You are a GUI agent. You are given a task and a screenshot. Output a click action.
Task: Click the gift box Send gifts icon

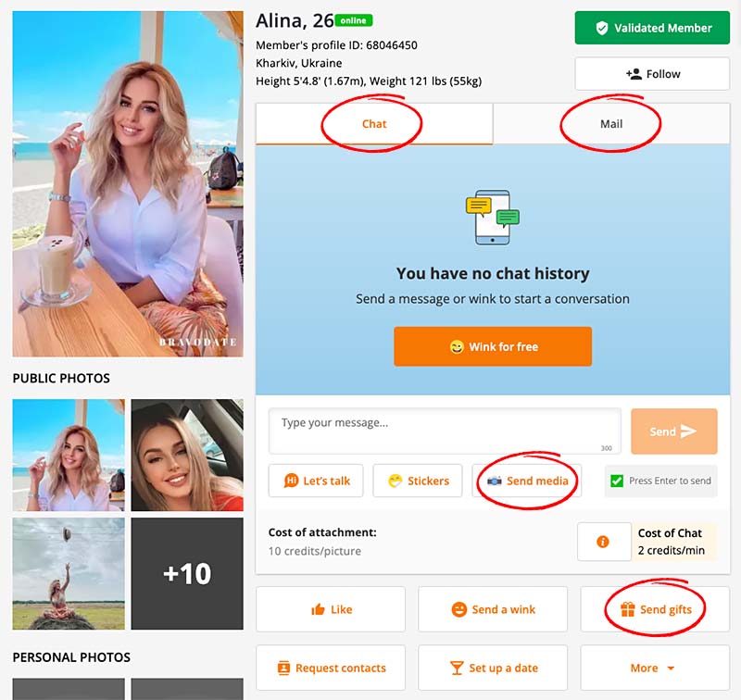[x=628, y=609]
